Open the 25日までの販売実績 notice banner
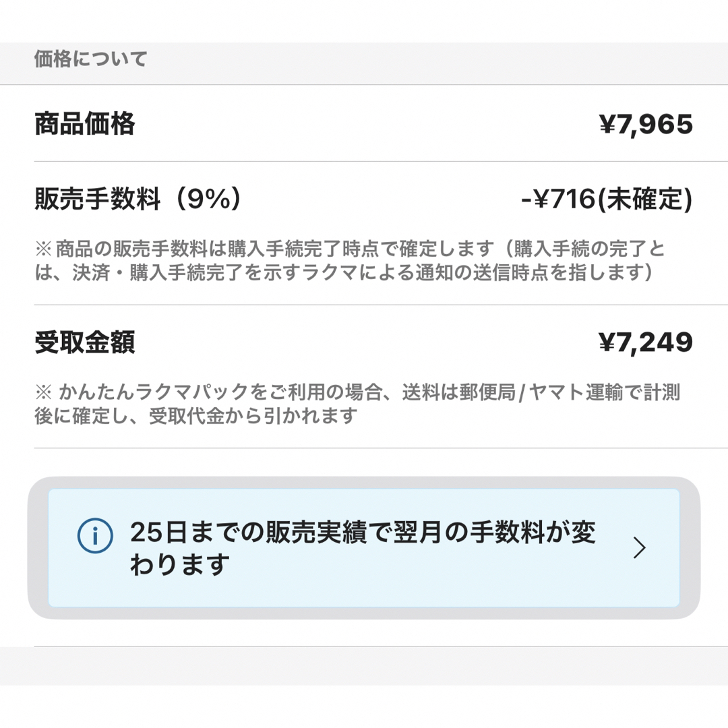The height and width of the screenshot is (728, 728). coord(364,548)
